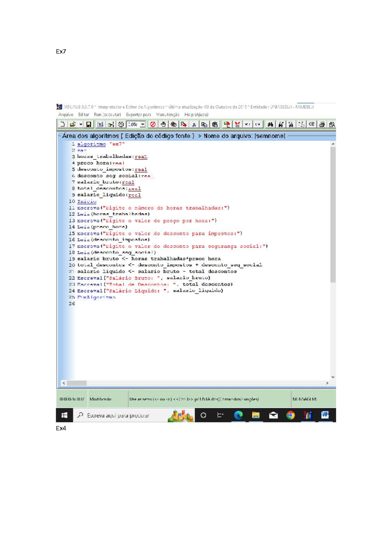Image resolution: width=392 pixels, height=554 pixels.
Task: Click the binoculars Find icon
Action: [x=270, y=124]
